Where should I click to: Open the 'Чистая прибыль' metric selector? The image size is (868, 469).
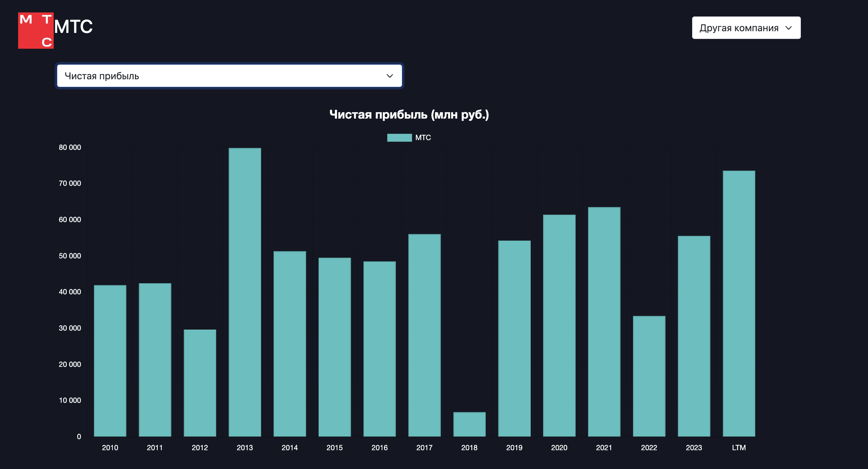click(x=230, y=76)
